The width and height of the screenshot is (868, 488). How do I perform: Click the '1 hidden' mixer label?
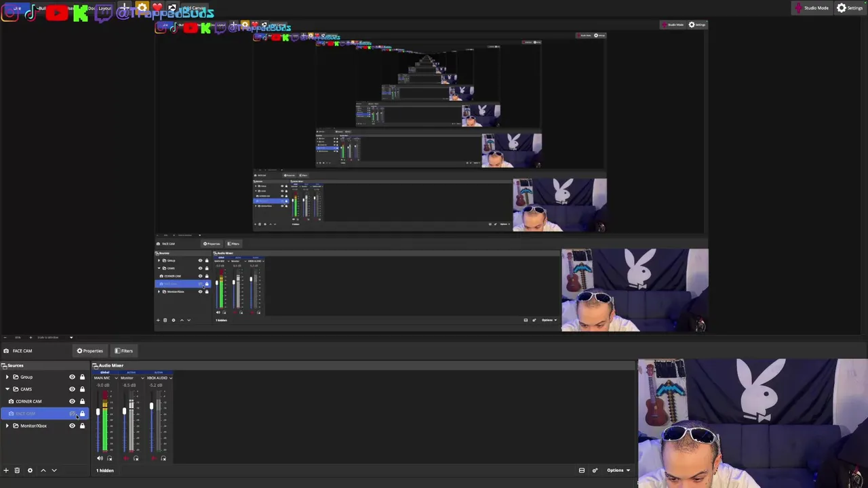(x=105, y=470)
